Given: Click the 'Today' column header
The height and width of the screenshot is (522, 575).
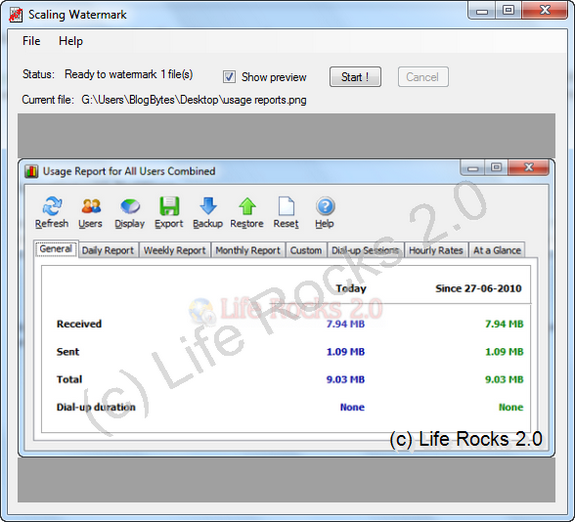Looking at the screenshot, I should [x=351, y=288].
